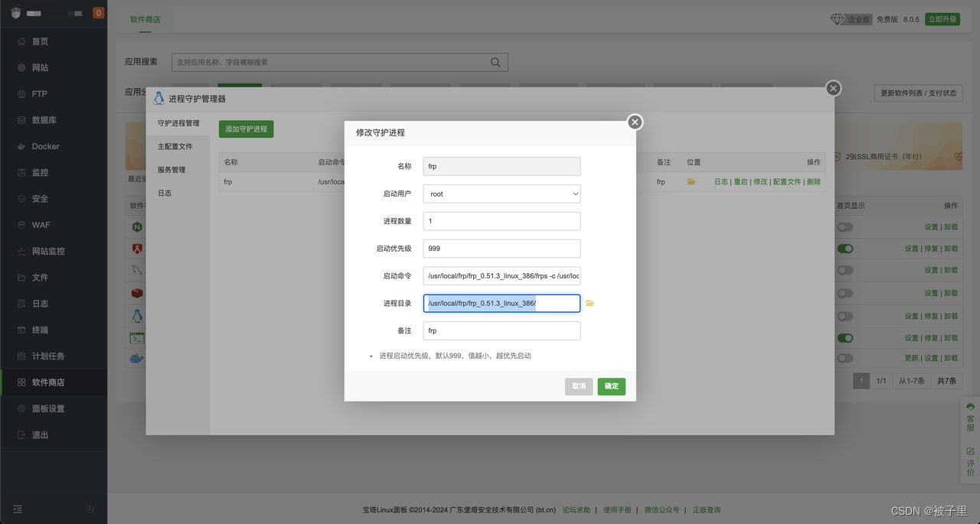The height and width of the screenshot is (524, 980).
Task: Click 微信公众号 footer link
Action: tap(661, 509)
